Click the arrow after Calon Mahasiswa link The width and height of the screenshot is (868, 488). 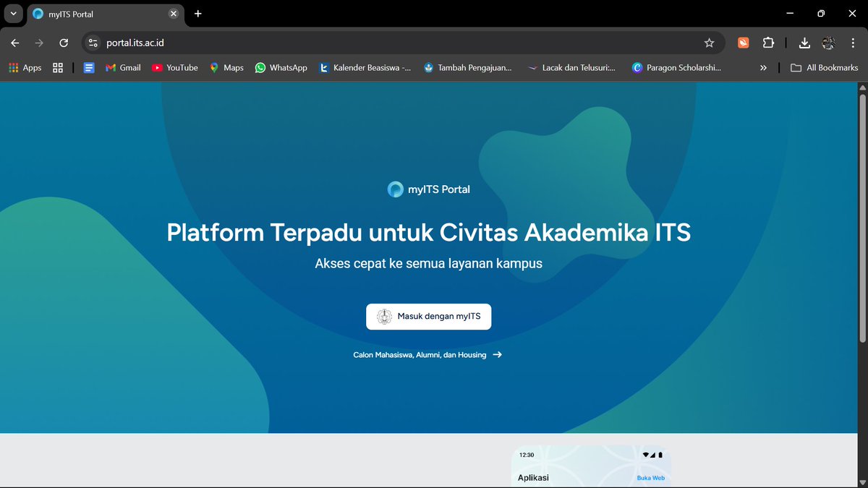pyautogui.click(x=497, y=355)
